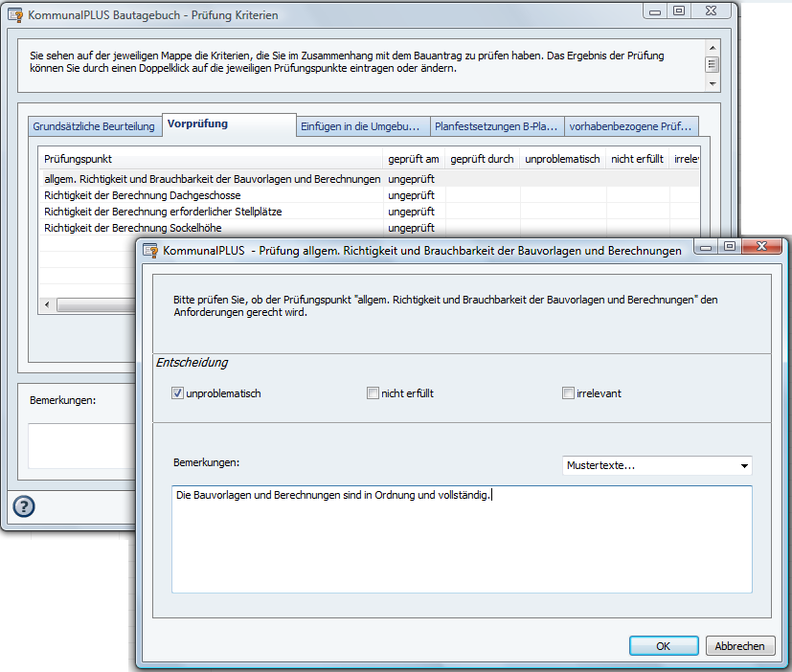792x672 pixels.
Task: Click the Prüfung dialog title bar icon
Action: coord(150,250)
